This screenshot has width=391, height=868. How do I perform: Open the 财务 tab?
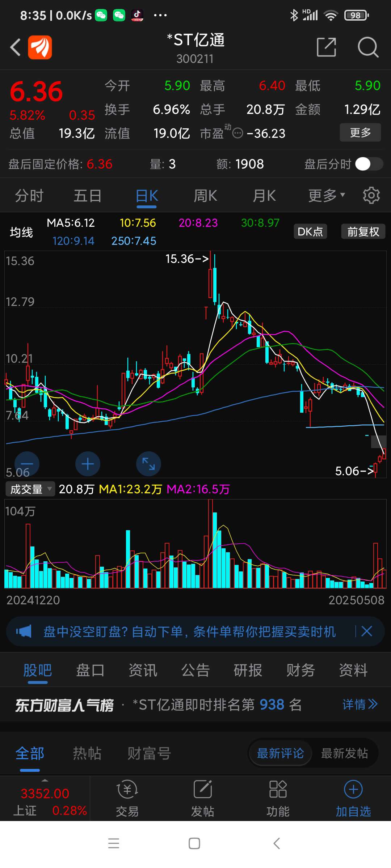tap(300, 670)
